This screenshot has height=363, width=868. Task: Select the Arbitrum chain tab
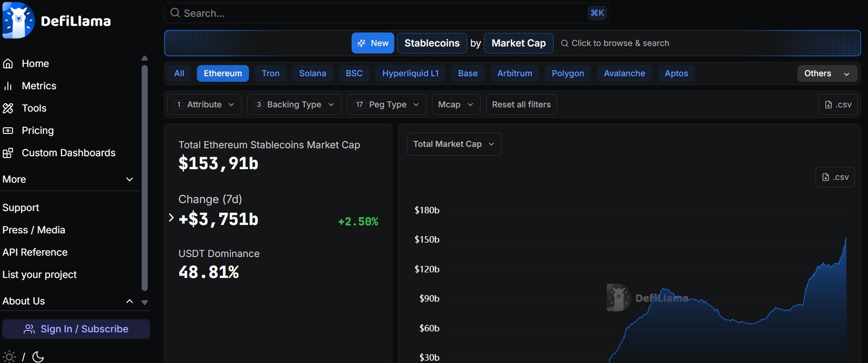pyautogui.click(x=515, y=73)
